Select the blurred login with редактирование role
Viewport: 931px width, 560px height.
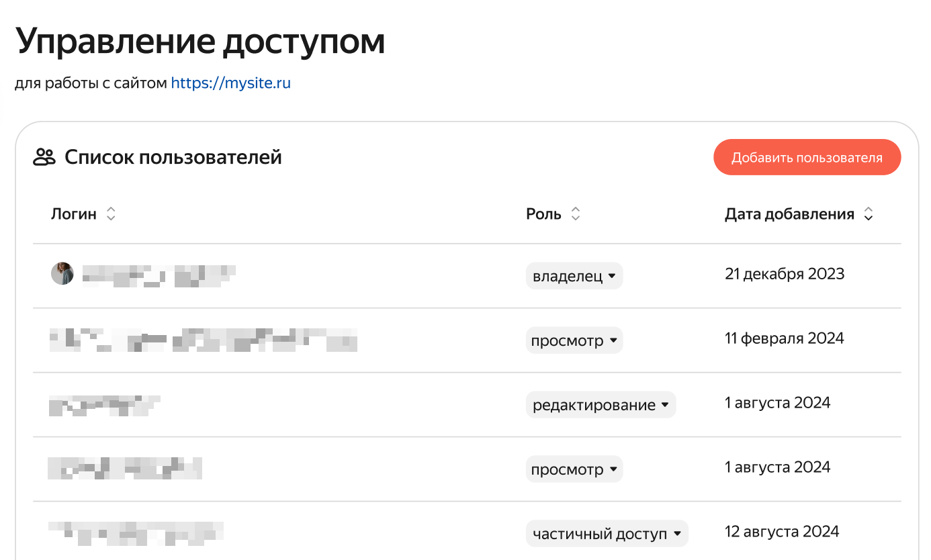[x=105, y=405]
